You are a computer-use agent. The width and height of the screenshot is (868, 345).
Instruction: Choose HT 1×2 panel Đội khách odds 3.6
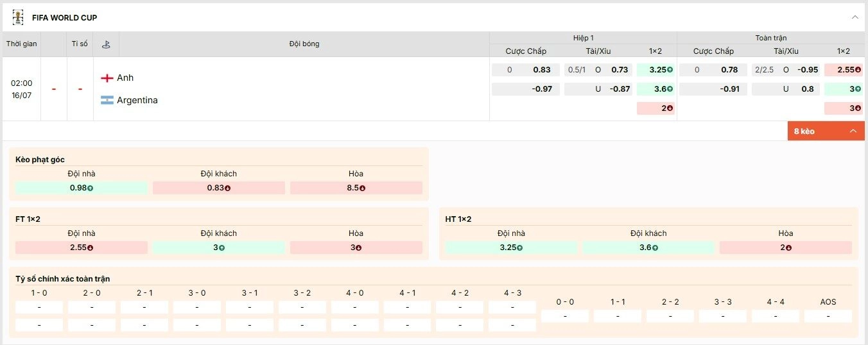(648, 248)
